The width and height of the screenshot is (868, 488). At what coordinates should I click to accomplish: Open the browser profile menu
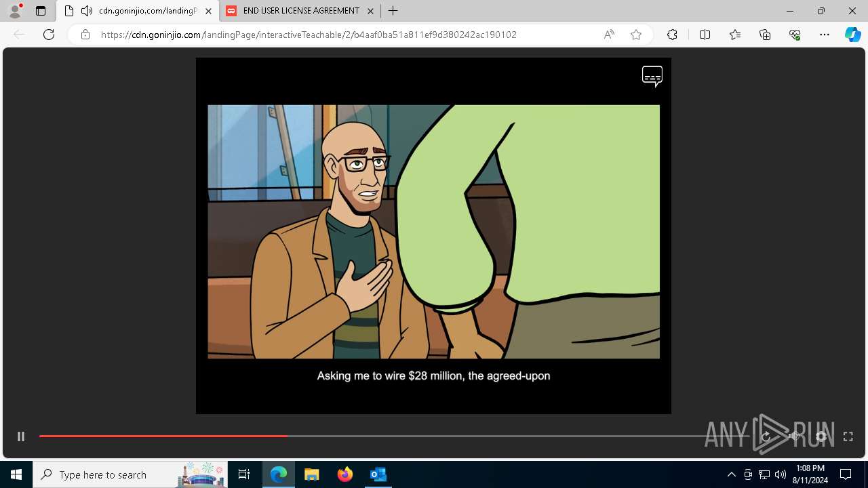click(x=15, y=11)
